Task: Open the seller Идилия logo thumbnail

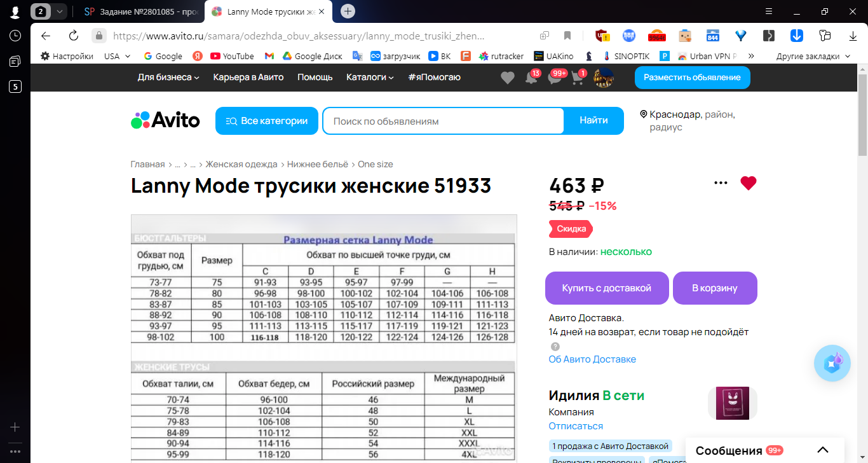Action: pos(732,403)
